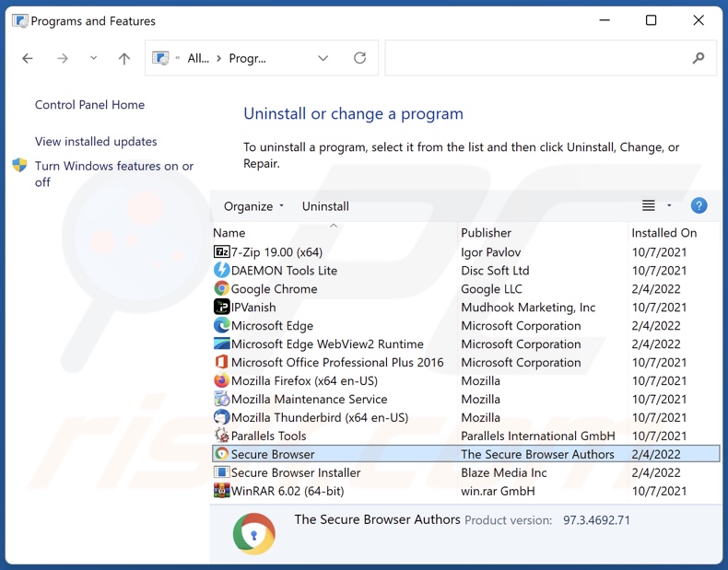
Task: Click the Back navigation arrow
Action: pyautogui.click(x=28, y=58)
